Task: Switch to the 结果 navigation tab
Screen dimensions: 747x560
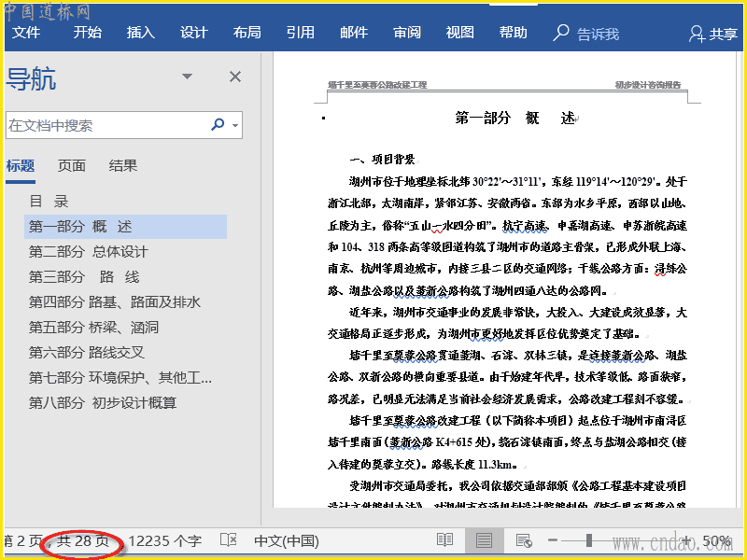Action: coord(122,166)
